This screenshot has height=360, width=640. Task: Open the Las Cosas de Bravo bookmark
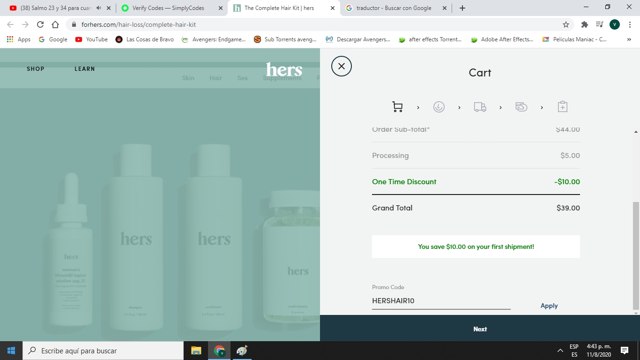click(x=144, y=39)
